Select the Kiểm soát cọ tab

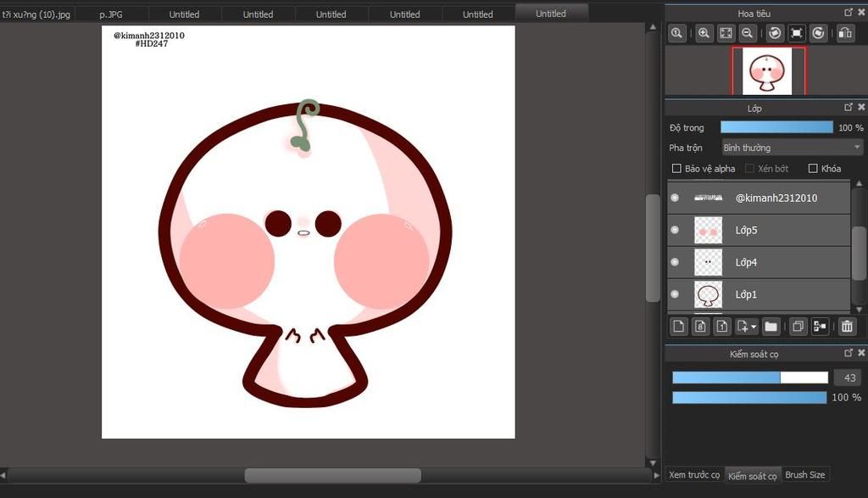(x=753, y=475)
